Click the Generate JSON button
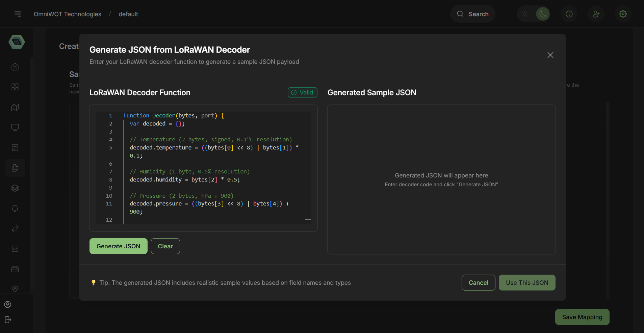 point(118,246)
